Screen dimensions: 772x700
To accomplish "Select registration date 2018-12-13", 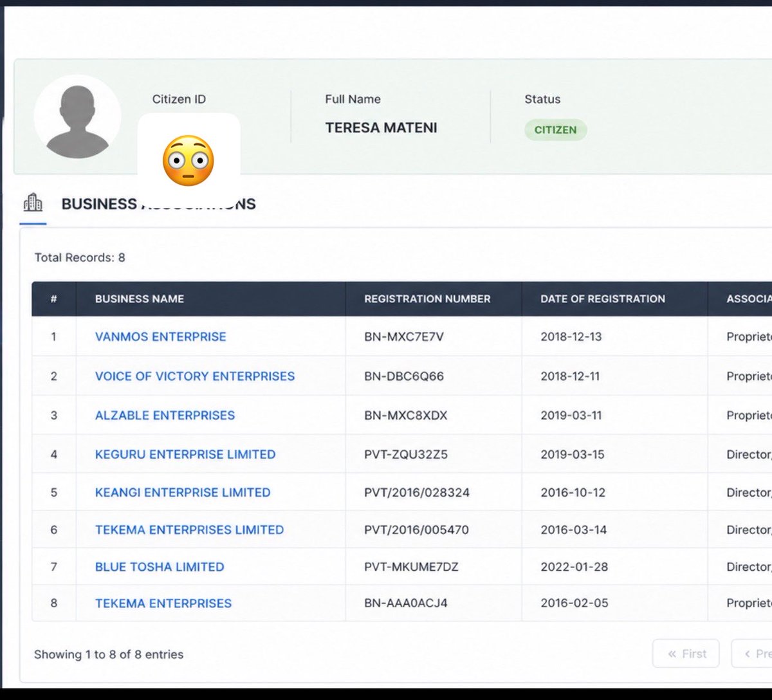I will coord(571,336).
